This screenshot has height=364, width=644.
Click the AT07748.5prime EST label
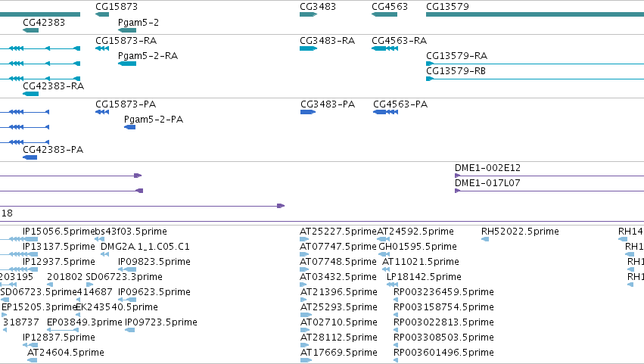coord(338,262)
